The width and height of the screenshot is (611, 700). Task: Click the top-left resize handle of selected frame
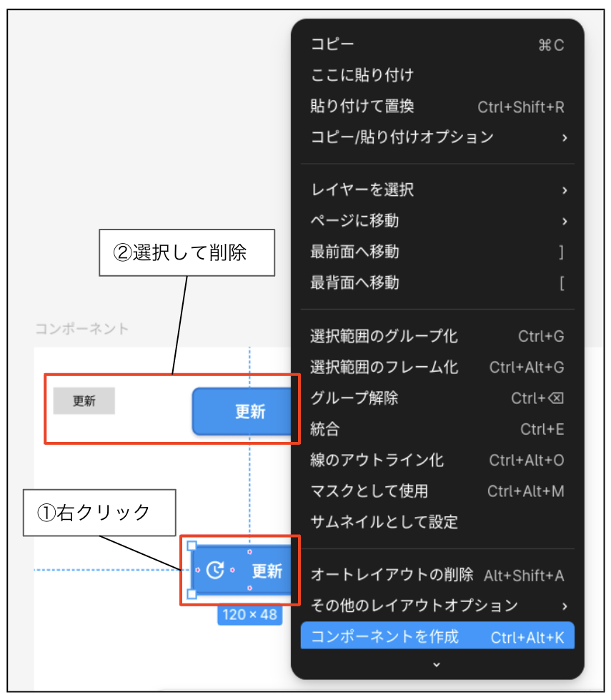coord(192,546)
